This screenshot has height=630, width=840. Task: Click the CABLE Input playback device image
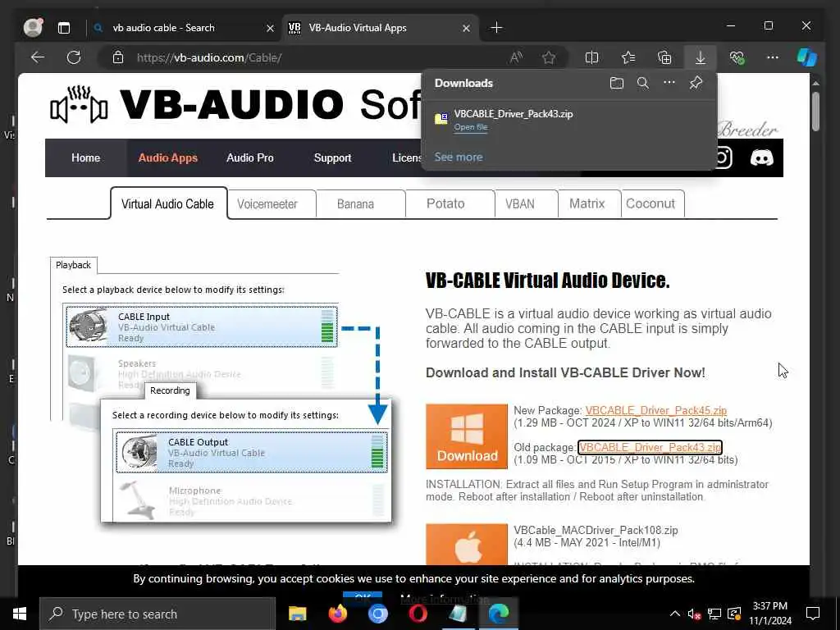89,326
